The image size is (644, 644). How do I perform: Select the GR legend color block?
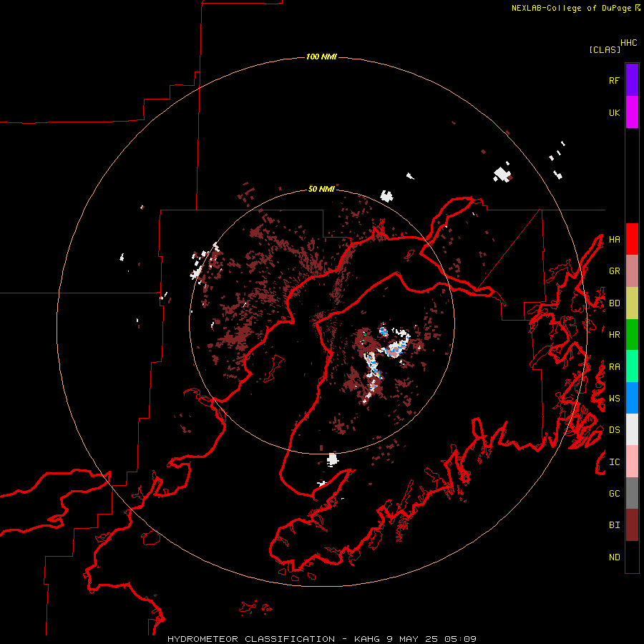tap(632, 271)
